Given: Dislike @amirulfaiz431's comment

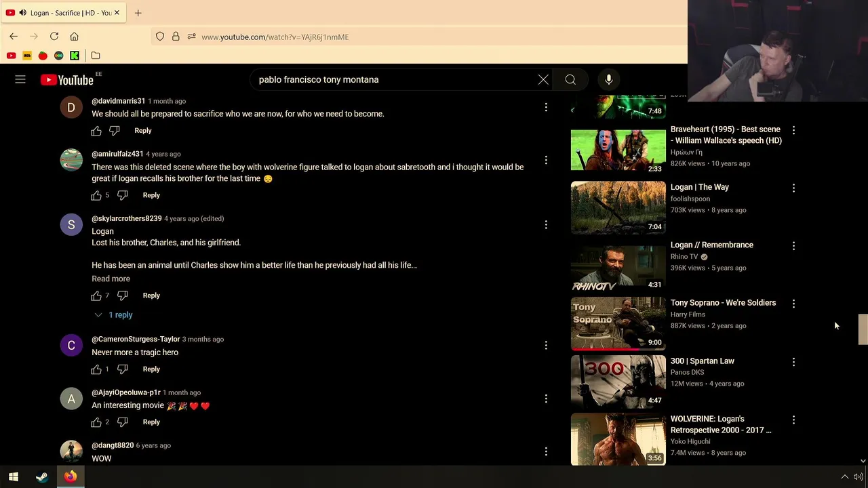Looking at the screenshot, I should [x=123, y=195].
